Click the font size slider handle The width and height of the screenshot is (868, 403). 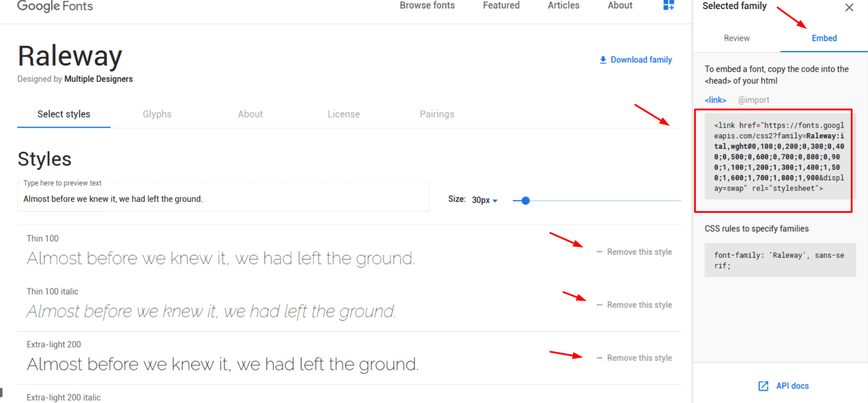coord(526,201)
